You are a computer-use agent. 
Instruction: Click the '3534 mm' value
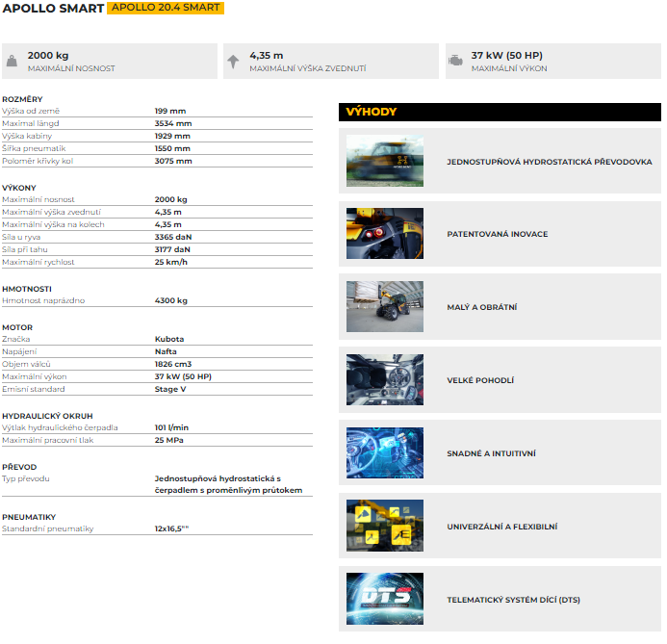[x=173, y=123]
